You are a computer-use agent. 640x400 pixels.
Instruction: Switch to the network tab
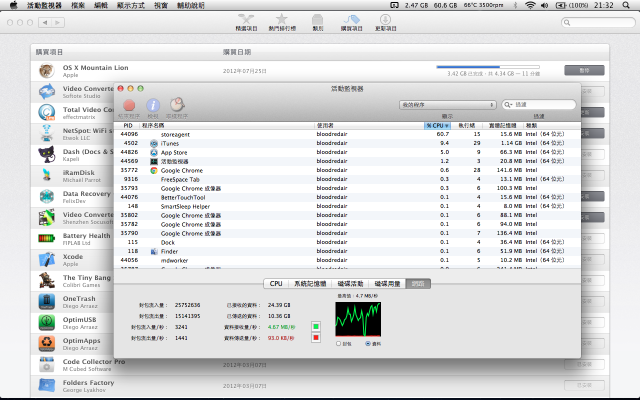tap(418, 283)
